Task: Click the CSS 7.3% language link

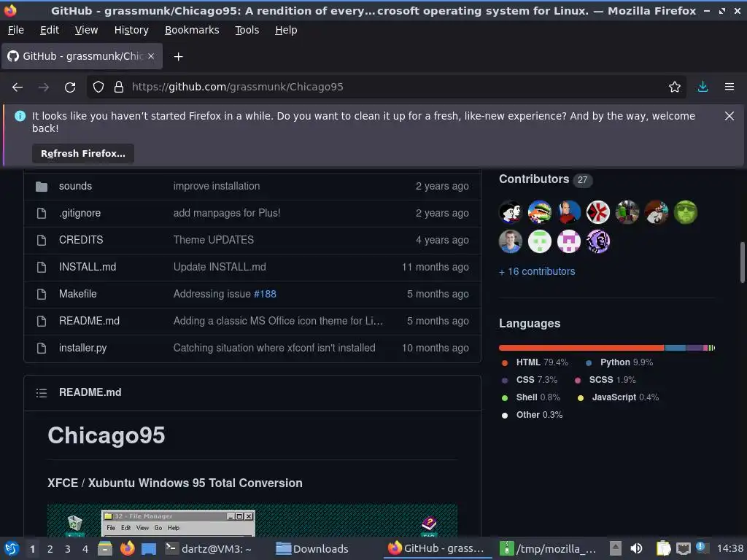Action: (530, 380)
